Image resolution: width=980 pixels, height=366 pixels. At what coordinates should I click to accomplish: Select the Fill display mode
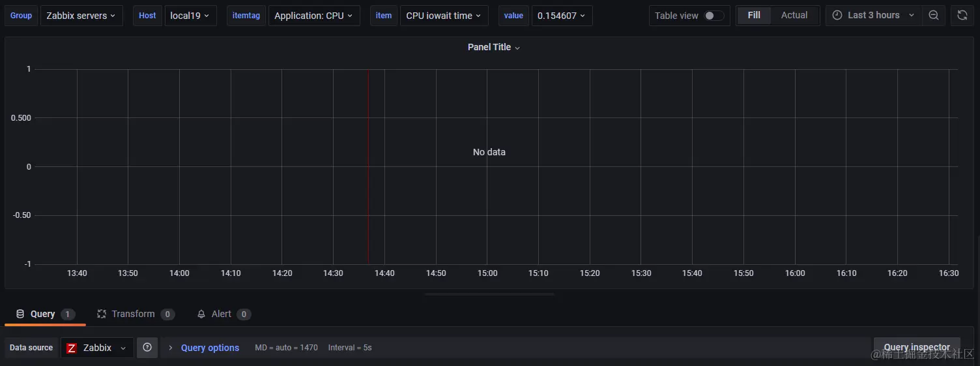coord(754,15)
